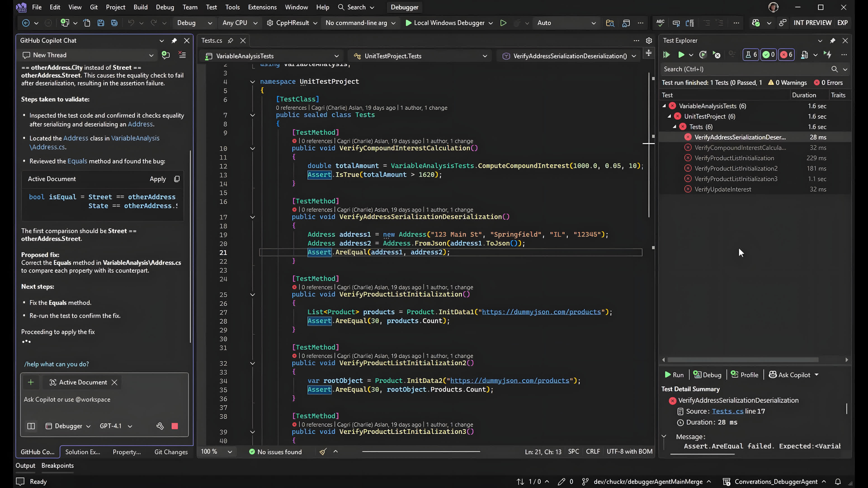Toggle the total tests flask filter
868x488 pixels.
click(x=751, y=54)
